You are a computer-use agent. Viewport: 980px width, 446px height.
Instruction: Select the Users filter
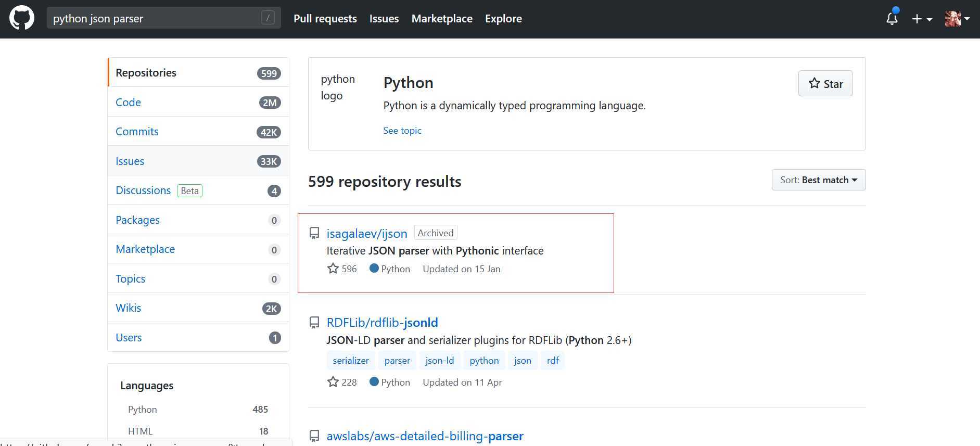click(x=198, y=337)
